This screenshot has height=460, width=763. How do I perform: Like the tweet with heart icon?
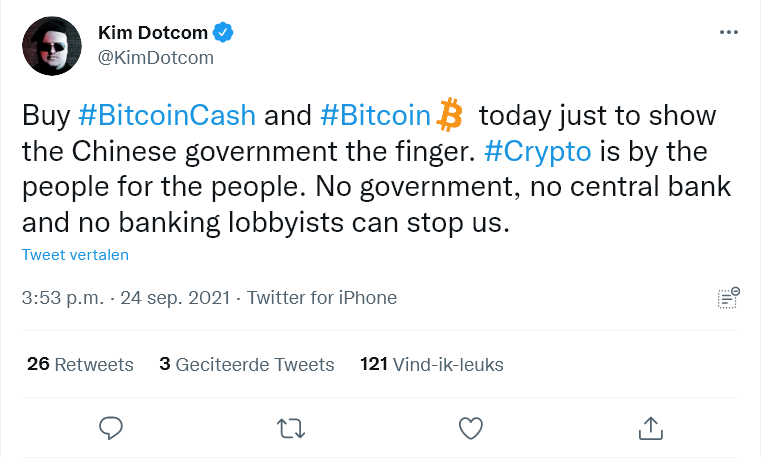471,428
